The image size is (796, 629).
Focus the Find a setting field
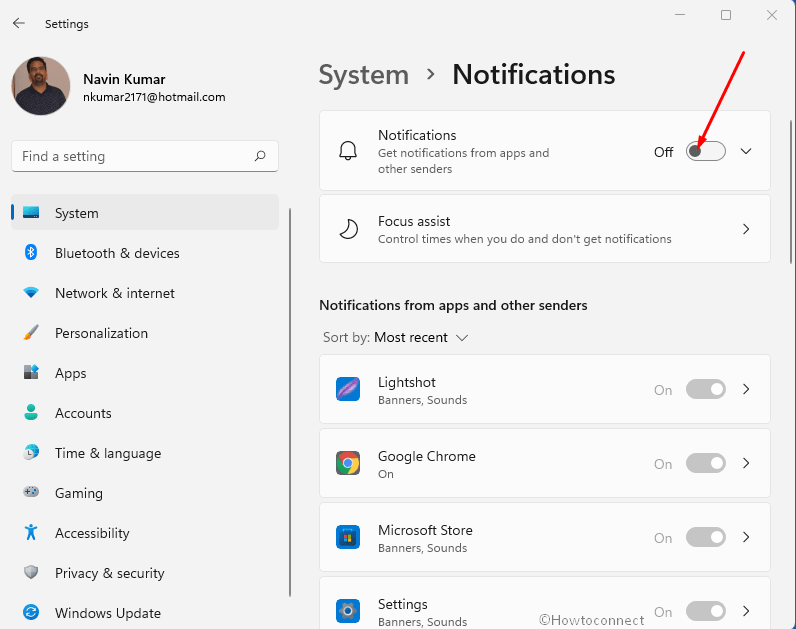(145, 156)
